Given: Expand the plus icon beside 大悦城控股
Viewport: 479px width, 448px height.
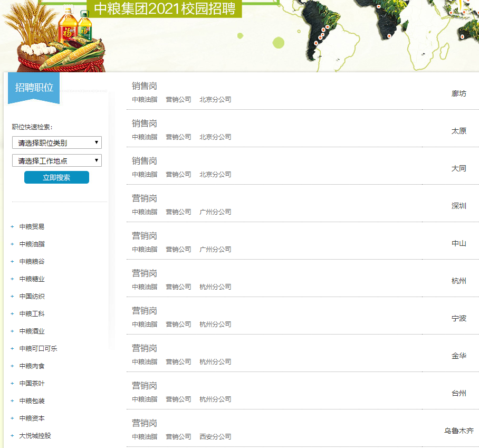Looking at the screenshot, I should (x=12, y=436).
